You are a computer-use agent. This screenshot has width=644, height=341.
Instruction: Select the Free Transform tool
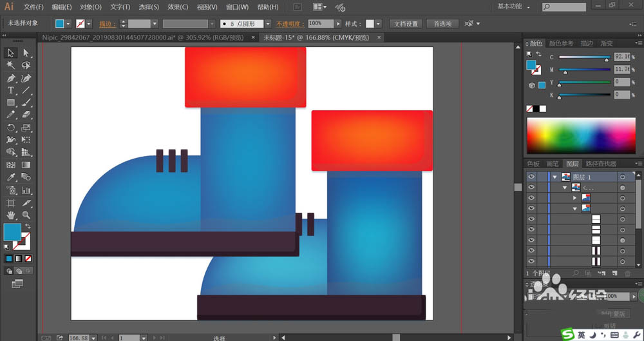(26, 140)
